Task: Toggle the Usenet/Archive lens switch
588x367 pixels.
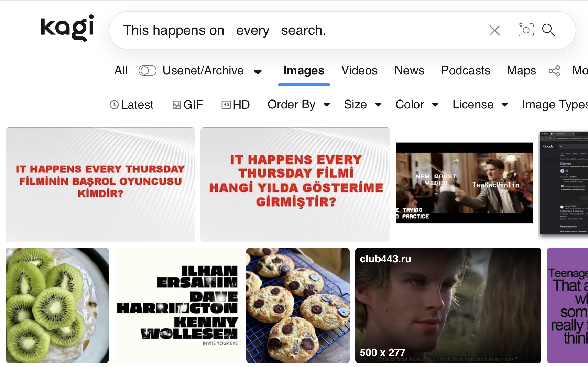Action: pyautogui.click(x=148, y=71)
